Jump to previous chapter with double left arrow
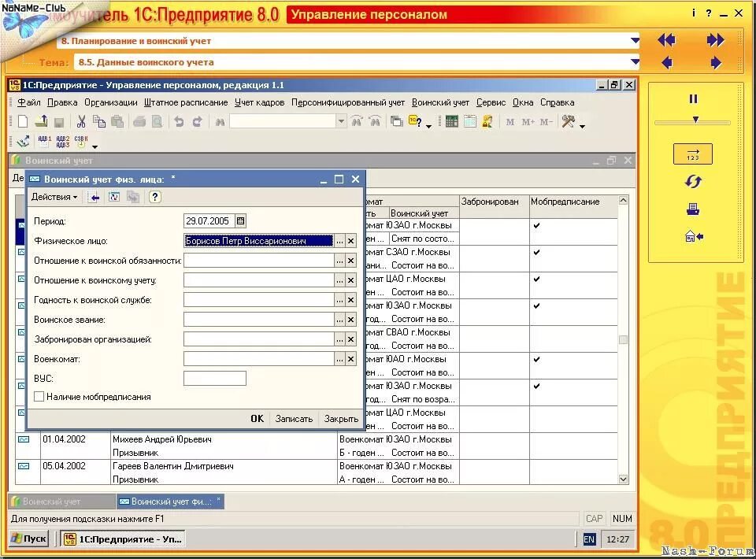Image resolution: width=756 pixels, height=559 pixels. coord(666,40)
